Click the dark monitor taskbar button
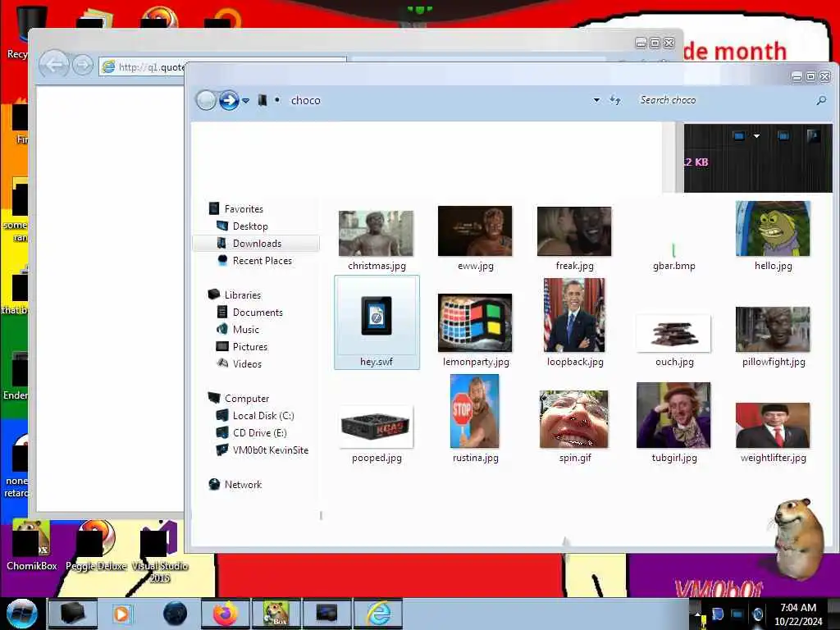840x630 pixels. point(326,614)
